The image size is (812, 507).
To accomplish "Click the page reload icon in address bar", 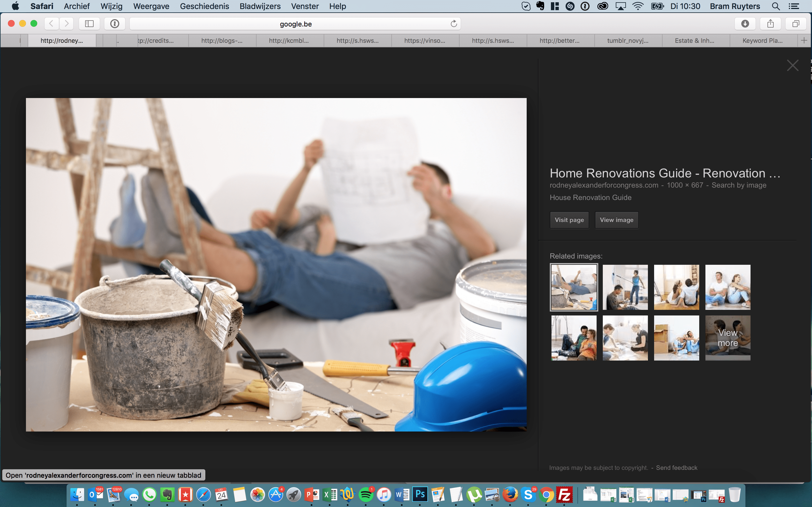I will (x=454, y=24).
